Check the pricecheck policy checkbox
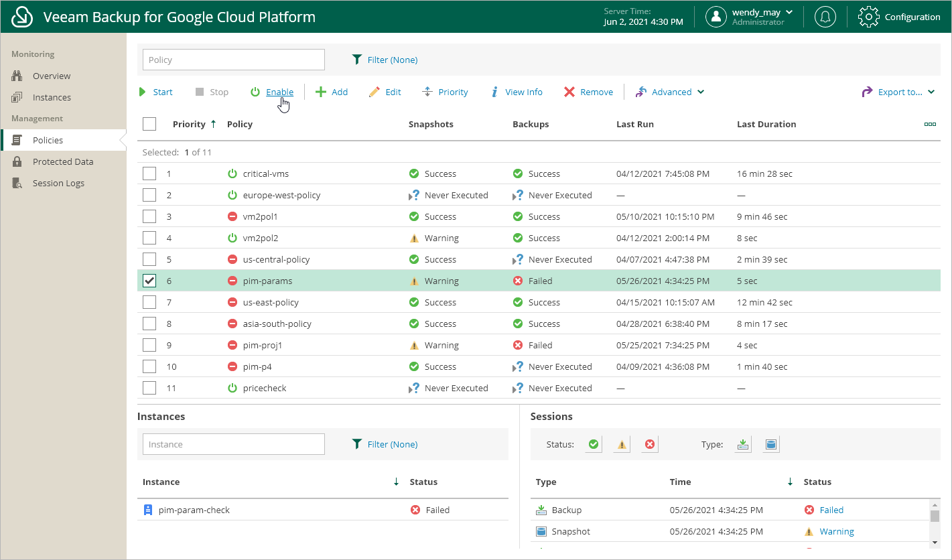Image resolution: width=952 pixels, height=560 pixels. click(149, 388)
